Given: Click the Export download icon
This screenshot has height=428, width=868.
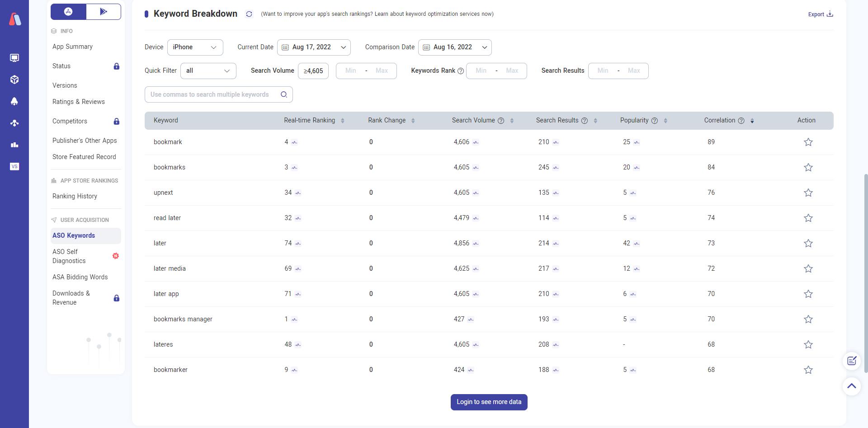Looking at the screenshot, I should [830, 14].
